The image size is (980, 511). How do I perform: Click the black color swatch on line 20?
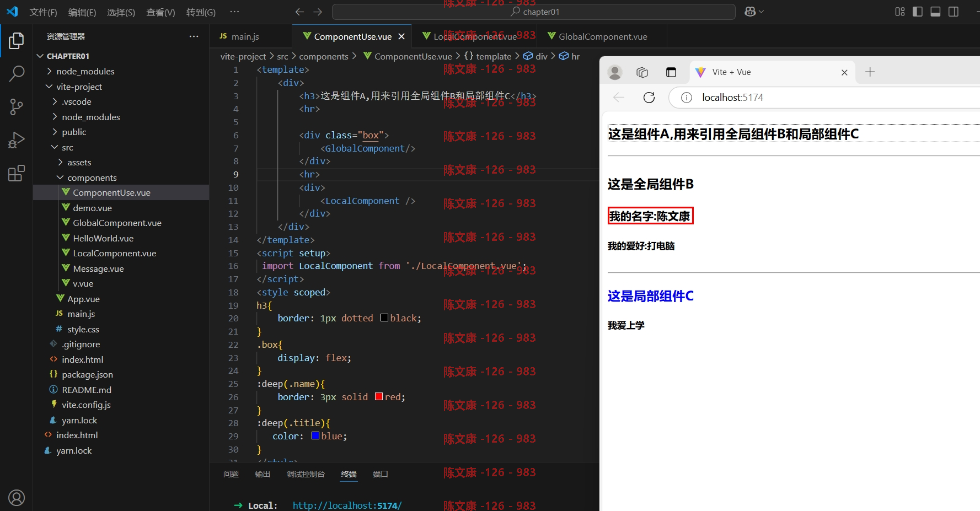coord(384,318)
